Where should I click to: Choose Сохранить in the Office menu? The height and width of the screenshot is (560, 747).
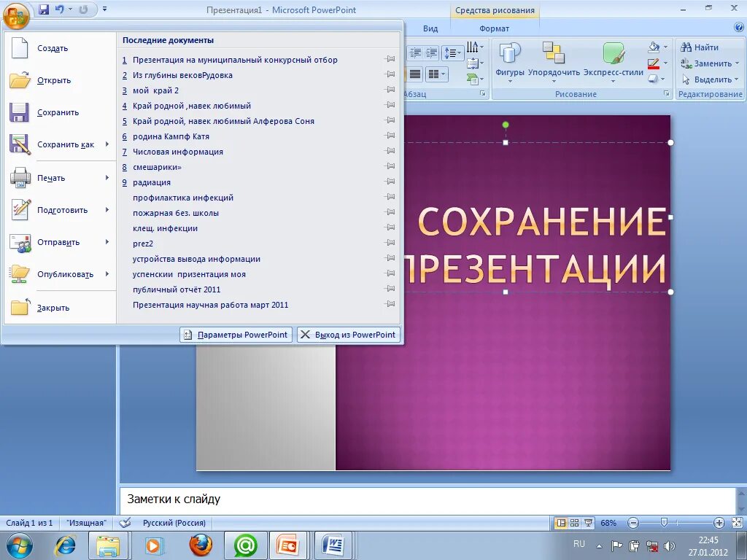tap(60, 112)
